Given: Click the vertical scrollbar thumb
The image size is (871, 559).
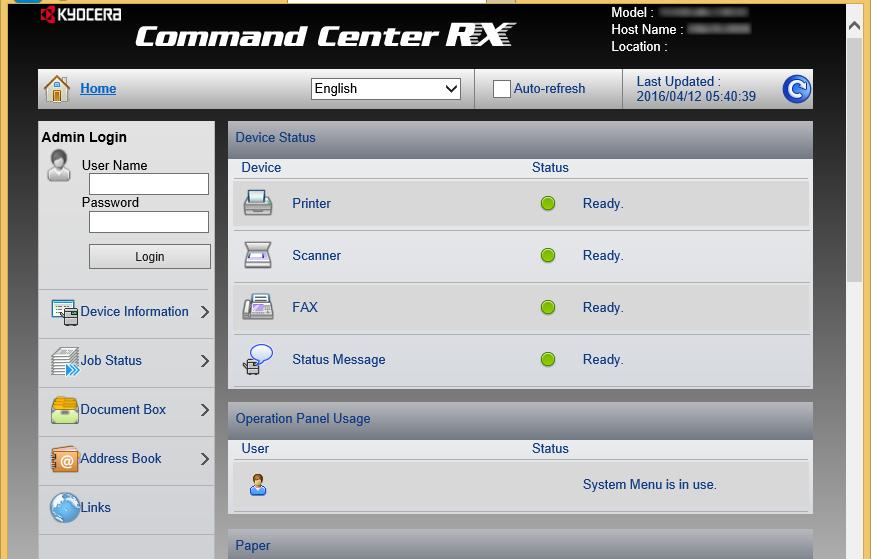Looking at the screenshot, I should point(854,161).
